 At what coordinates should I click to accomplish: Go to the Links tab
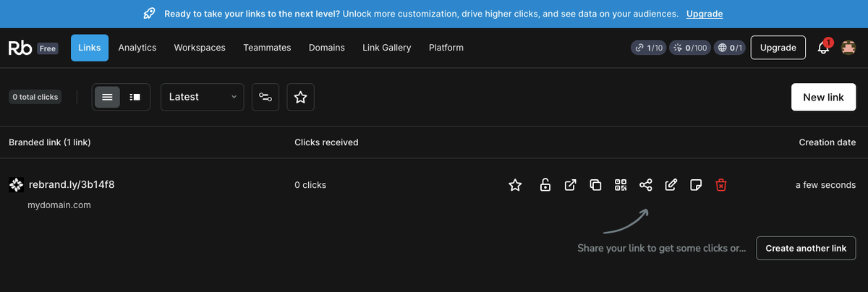click(90, 48)
